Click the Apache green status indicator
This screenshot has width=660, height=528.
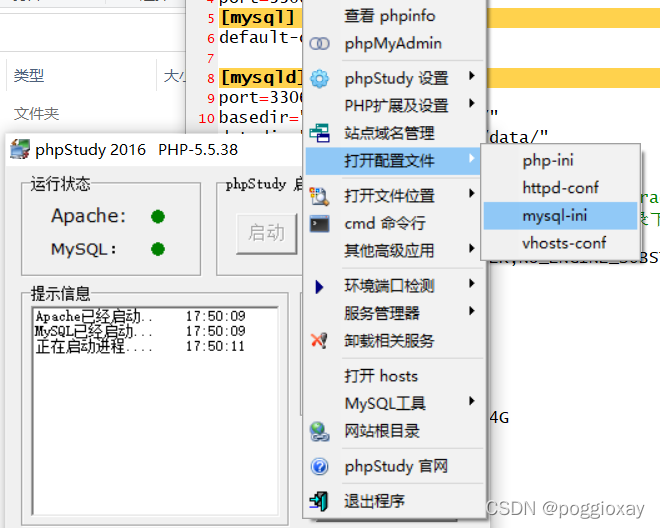(158, 216)
